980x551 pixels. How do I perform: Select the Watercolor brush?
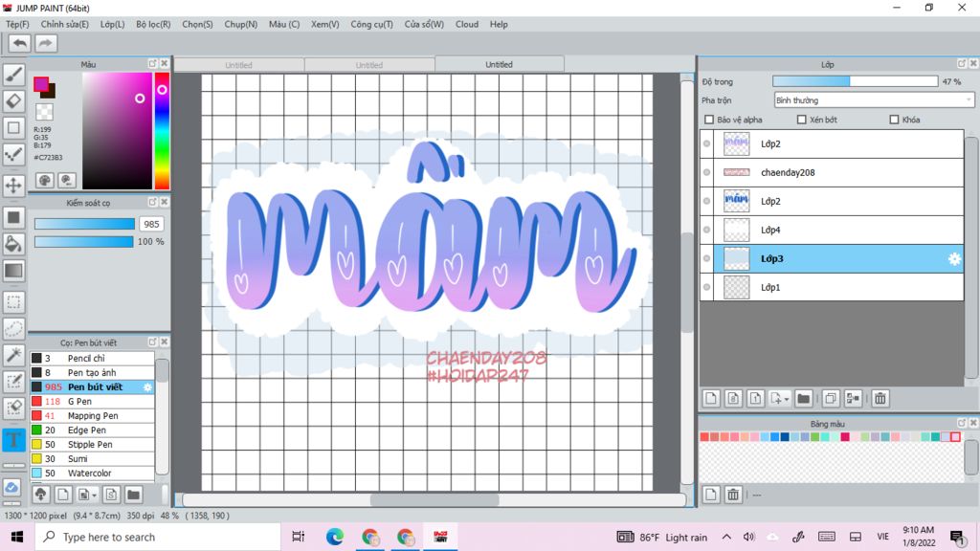click(x=92, y=473)
